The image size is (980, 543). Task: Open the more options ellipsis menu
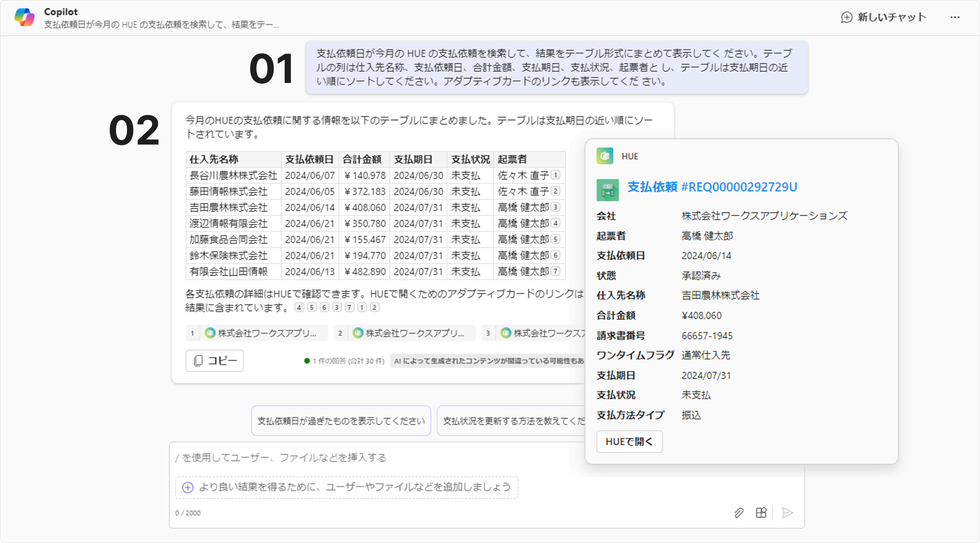pyautogui.click(x=955, y=17)
